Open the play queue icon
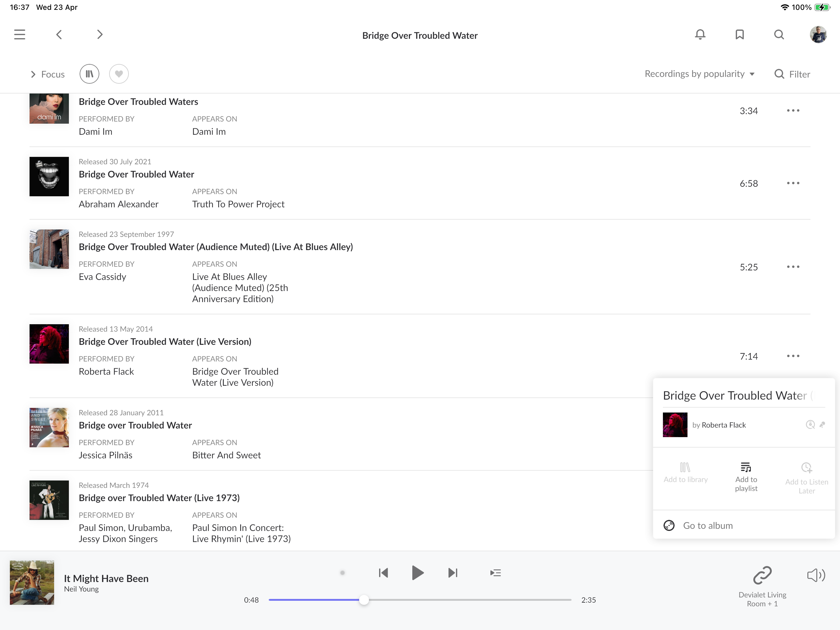The height and width of the screenshot is (630, 840). tap(495, 572)
